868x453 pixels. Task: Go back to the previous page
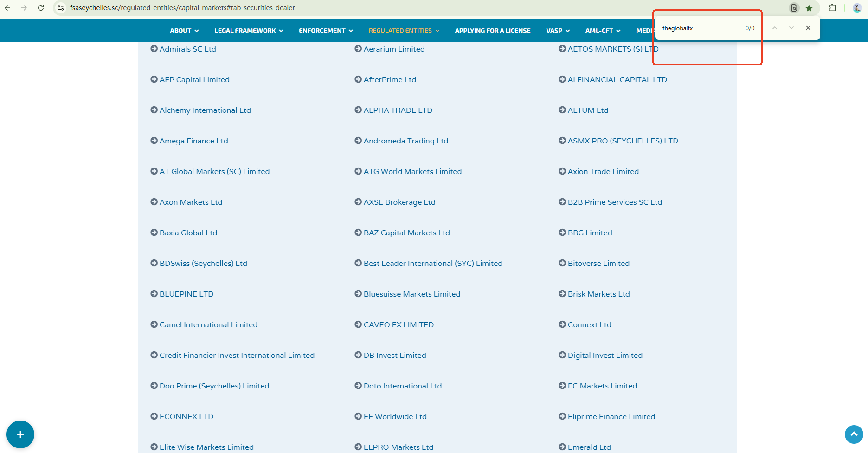point(8,8)
